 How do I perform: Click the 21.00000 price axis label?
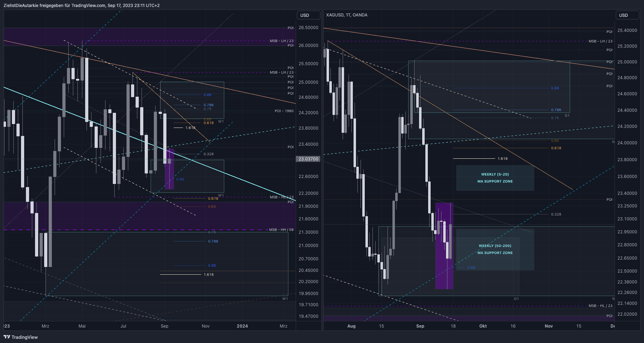[308, 246]
